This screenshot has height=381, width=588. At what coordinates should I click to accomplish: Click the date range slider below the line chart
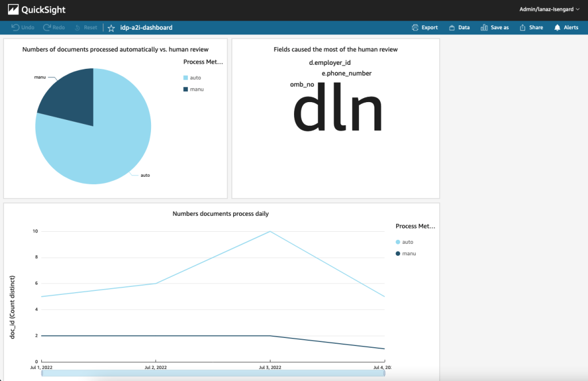click(x=212, y=373)
